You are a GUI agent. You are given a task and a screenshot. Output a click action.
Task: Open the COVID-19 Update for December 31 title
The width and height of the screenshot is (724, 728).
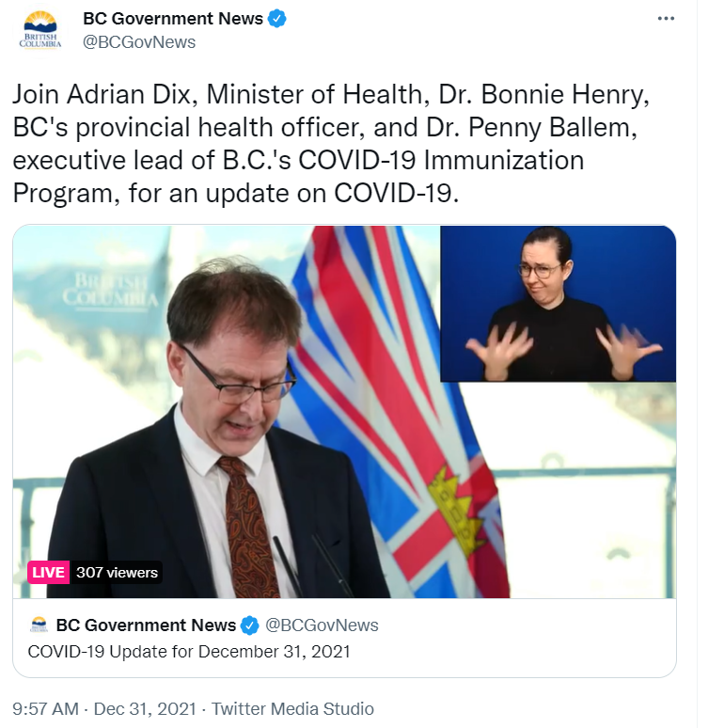click(x=189, y=651)
